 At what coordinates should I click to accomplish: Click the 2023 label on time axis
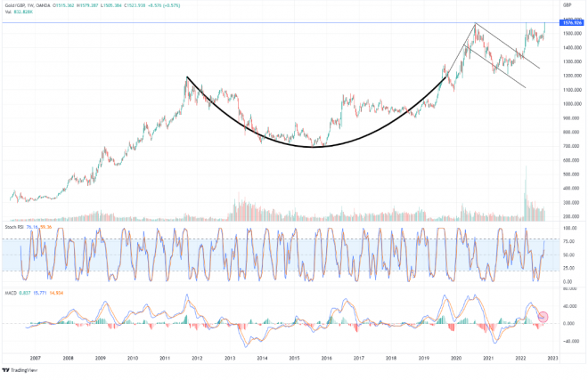click(x=552, y=358)
